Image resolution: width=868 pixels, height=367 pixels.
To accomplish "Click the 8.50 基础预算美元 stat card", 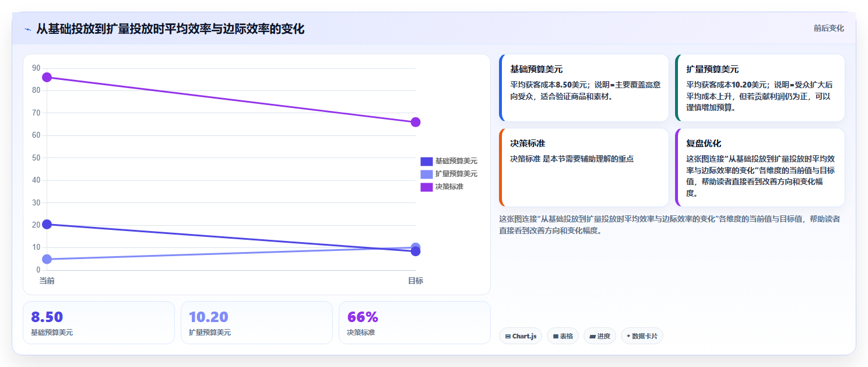I will point(99,323).
